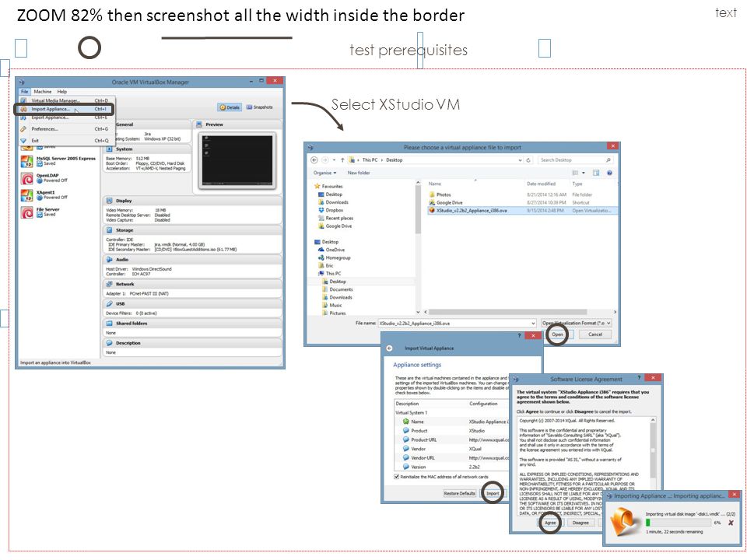Select the File Server VM icon
The height and width of the screenshot is (560, 747).
point(27,212)
